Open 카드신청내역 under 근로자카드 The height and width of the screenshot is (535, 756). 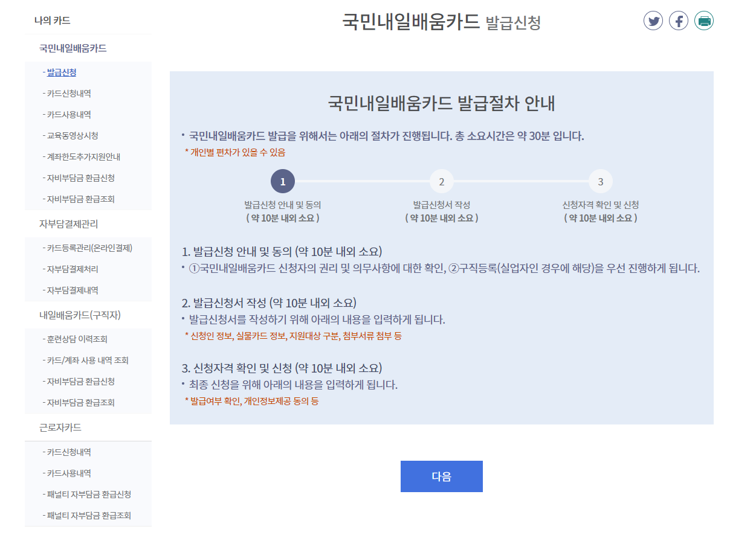point(69,452)
